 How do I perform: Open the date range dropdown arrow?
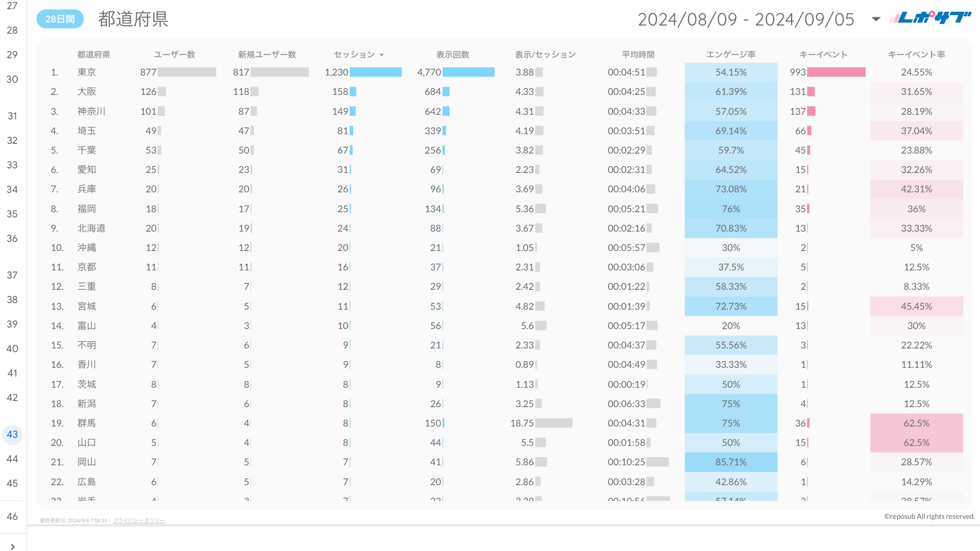[x=876, y=19]
